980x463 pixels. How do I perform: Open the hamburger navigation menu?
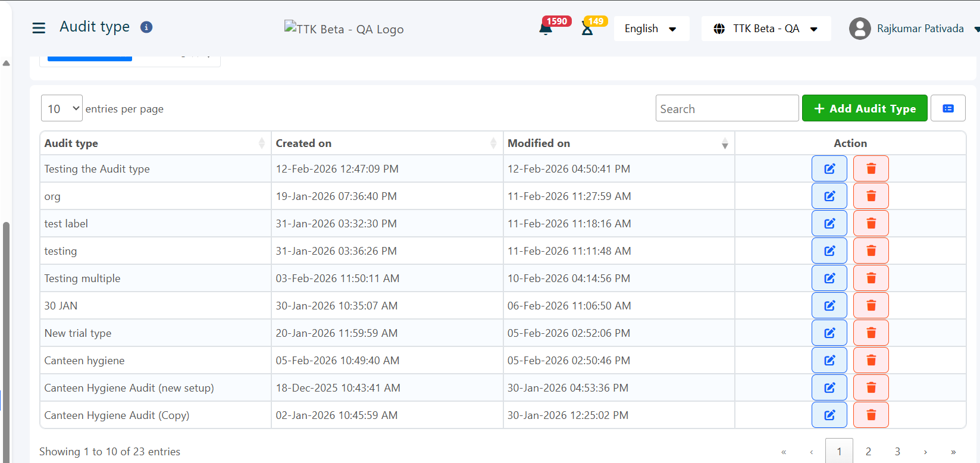39,28
